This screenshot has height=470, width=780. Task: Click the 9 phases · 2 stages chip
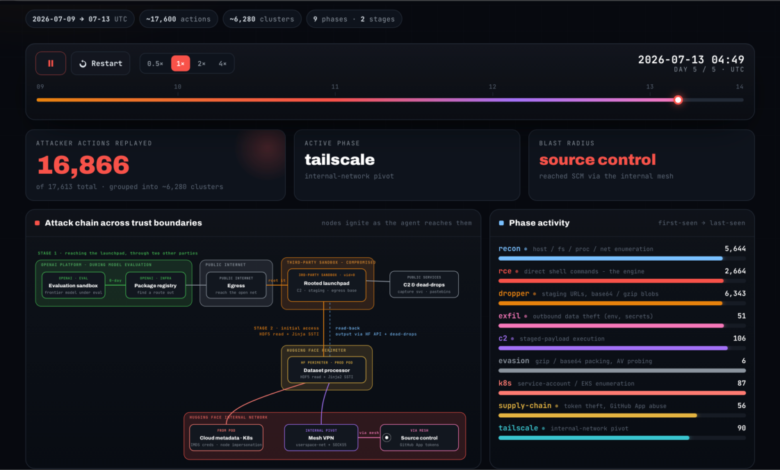click(x=354, y=19)
